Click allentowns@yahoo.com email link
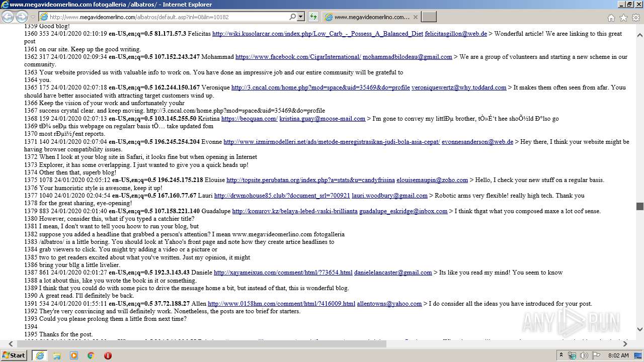This screenshot has height=362, width=644. coord(389,304)
